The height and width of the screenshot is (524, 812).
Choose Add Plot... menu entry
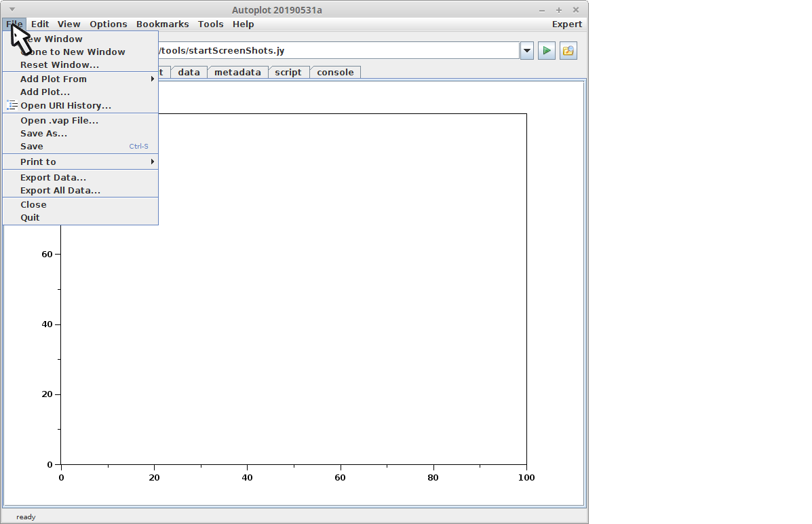(x=80, y=92)
